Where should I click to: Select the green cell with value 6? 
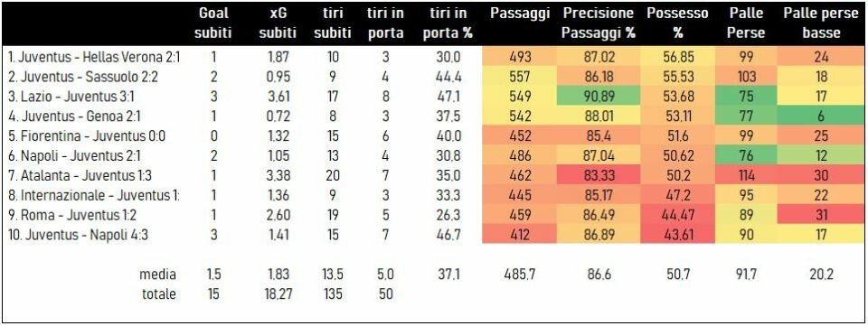click(821, 116)
